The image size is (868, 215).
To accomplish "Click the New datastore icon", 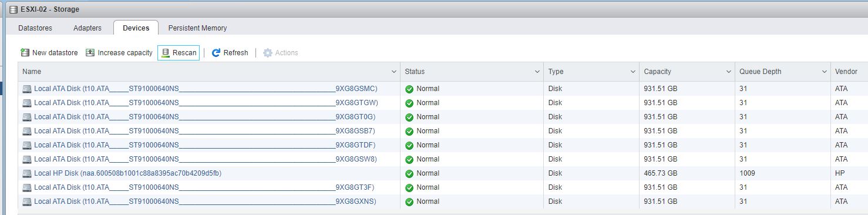I will pyautogui.click(x=25, y=53).
